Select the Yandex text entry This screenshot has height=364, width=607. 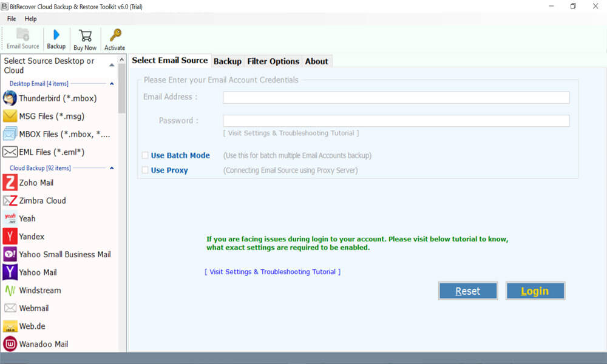[x=32, y=237]
